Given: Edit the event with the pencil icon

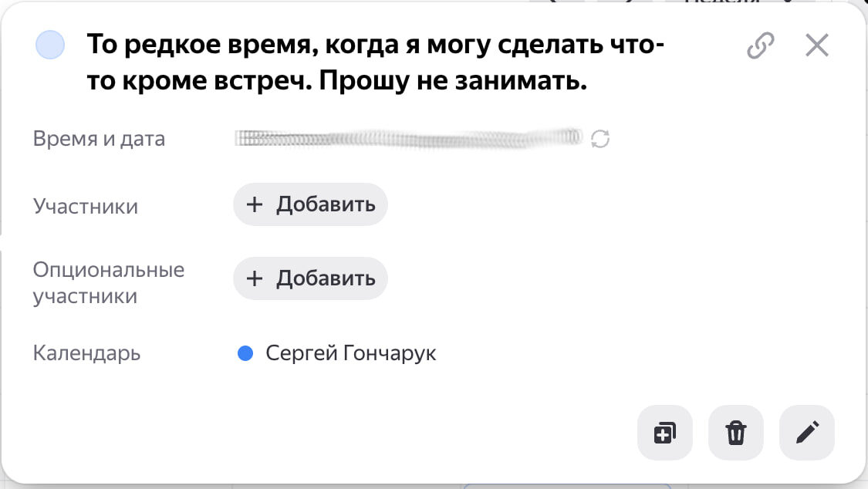Looking at the screenshot, I should coord(807,433).
